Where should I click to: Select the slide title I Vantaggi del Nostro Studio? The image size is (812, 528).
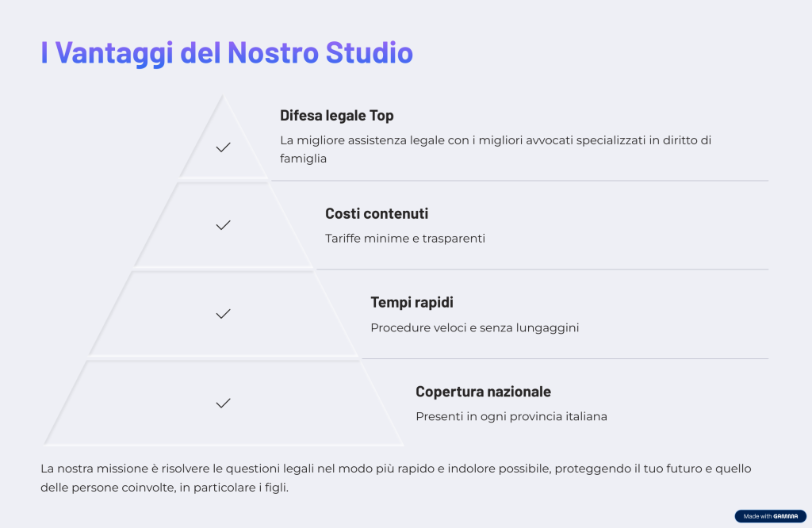tap(227, 52)
